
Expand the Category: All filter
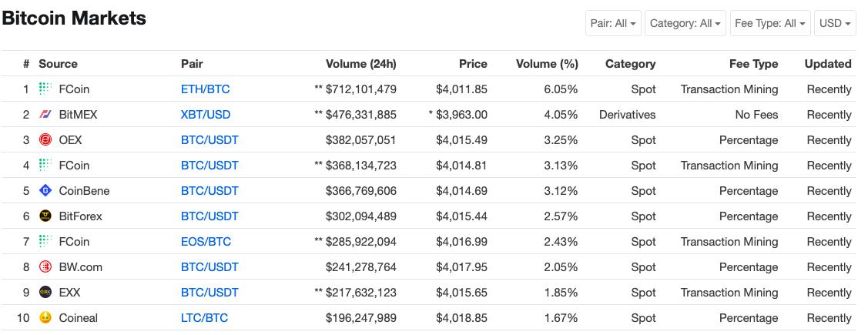pyautogui.click(x=685, y=23)
